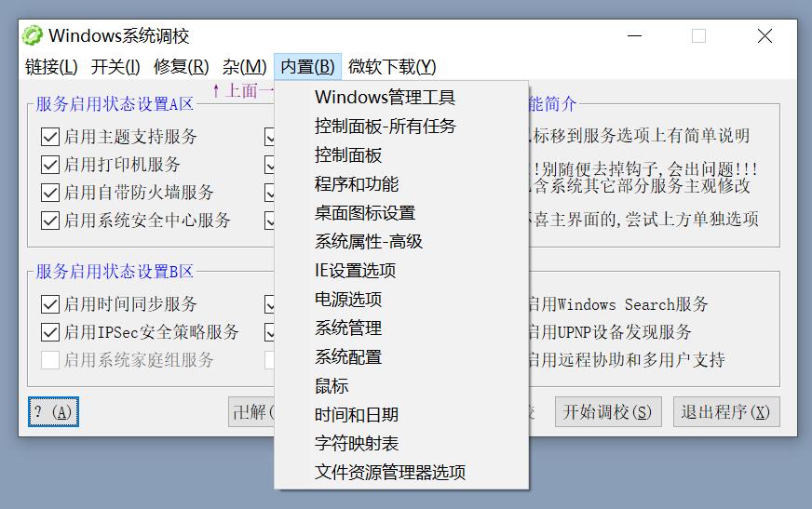The width and height of the screenshot is (812, 509).
Task: Choose 电源选项 menu entry
Action: (401, 300)
